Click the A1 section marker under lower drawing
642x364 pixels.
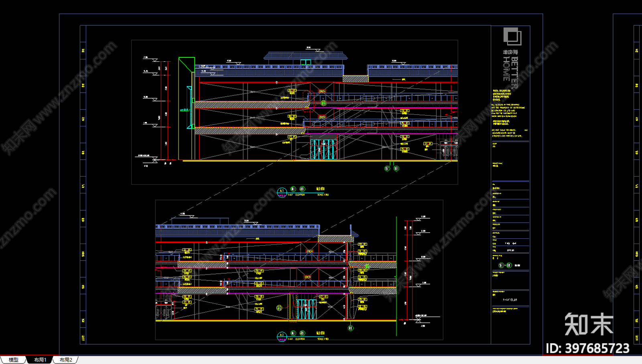[x=282, y=336]
